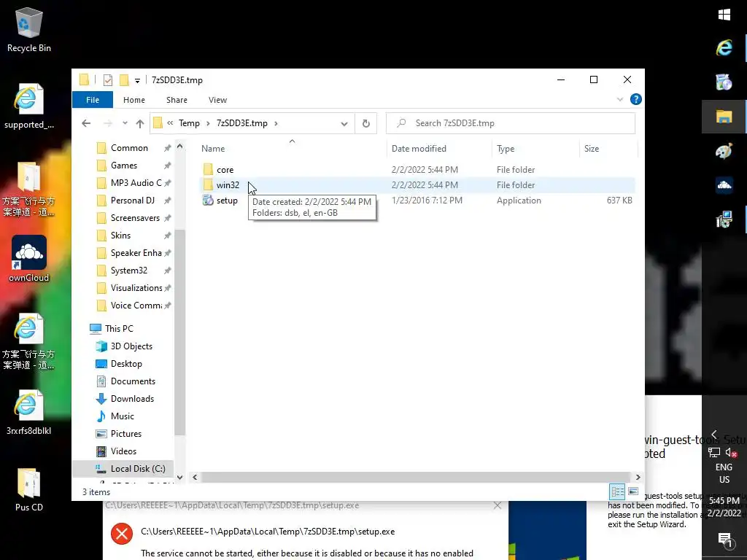Open the supported_ Internet Explorer shortcut
This screenshot has height=560, width=747.
point(28,106)
